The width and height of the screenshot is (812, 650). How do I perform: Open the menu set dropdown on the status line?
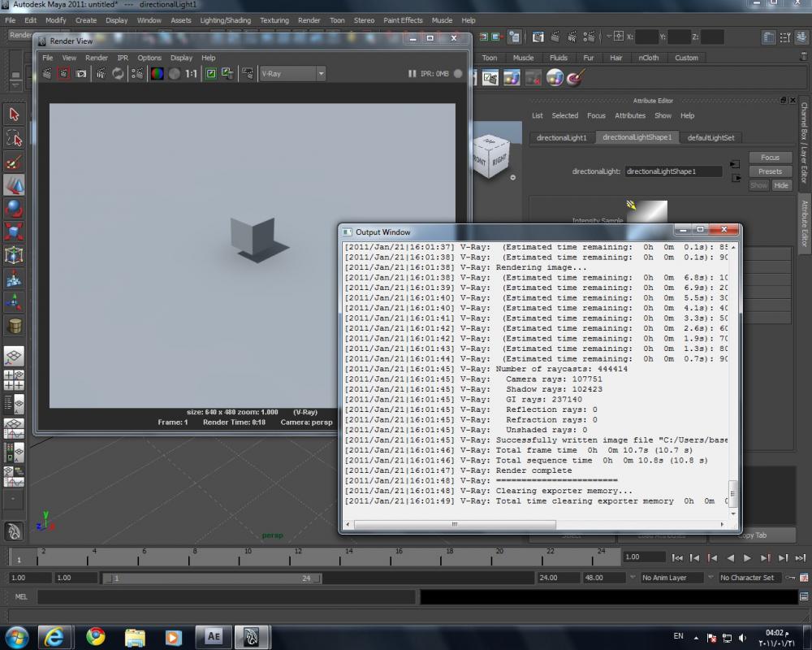click(21, 35)
